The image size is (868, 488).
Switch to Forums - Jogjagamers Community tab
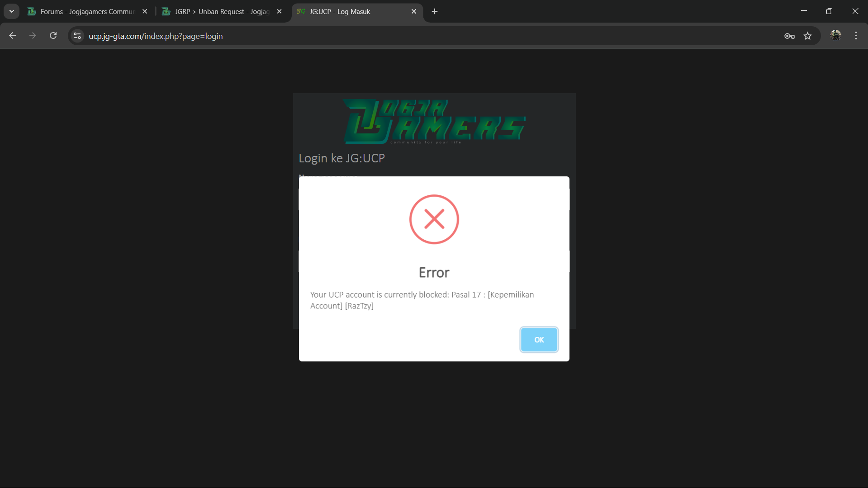[x=88, y=12]
